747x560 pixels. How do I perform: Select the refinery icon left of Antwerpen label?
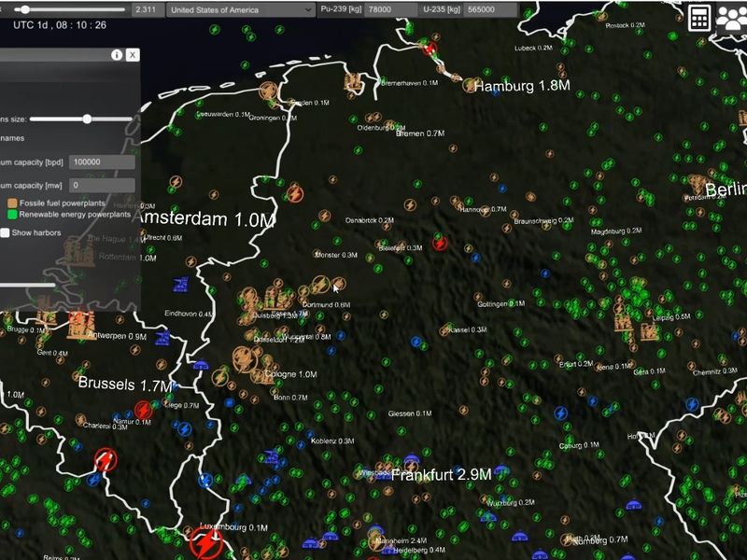tap(80, 325)
